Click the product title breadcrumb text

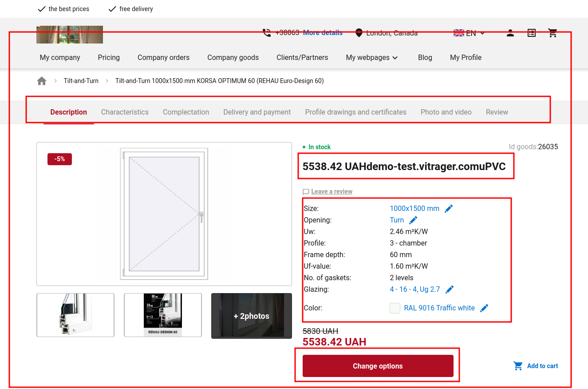(220, 81)
